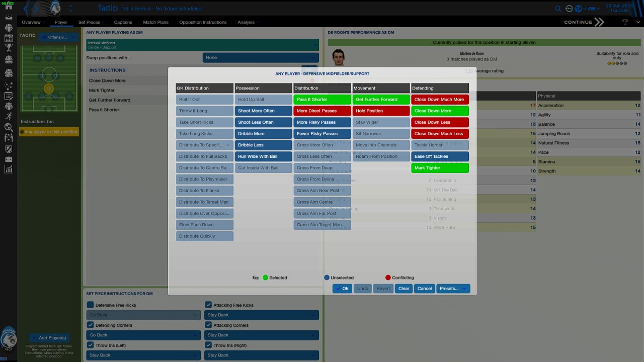
Task: Open the Finances chart icon
Action: [9, 169]
